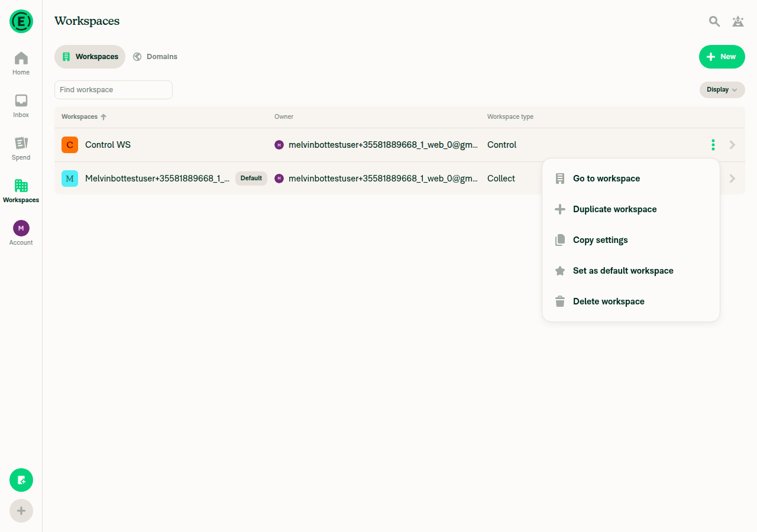This screenshot has width=757, height=532.
Task: Choose Copy settings in the menu
Action: pyautogui.click(x=631, y=240)
